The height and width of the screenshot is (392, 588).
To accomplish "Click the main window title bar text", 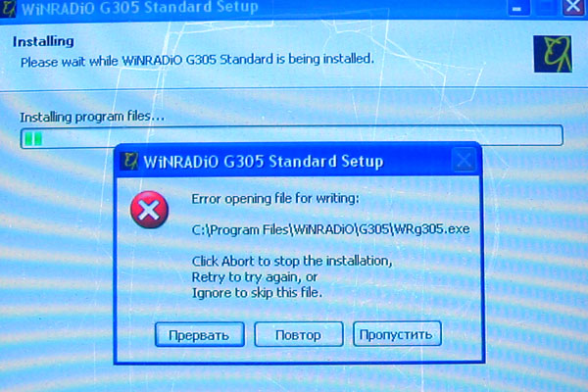I will [139, 8].
